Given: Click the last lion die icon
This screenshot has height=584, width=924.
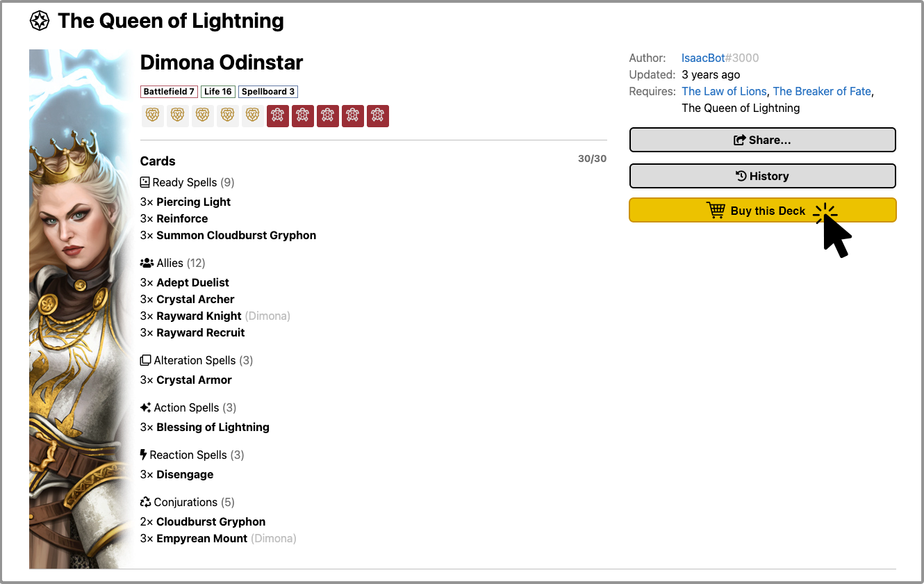Looking at the screenshot, I should [x=252, y=115].
